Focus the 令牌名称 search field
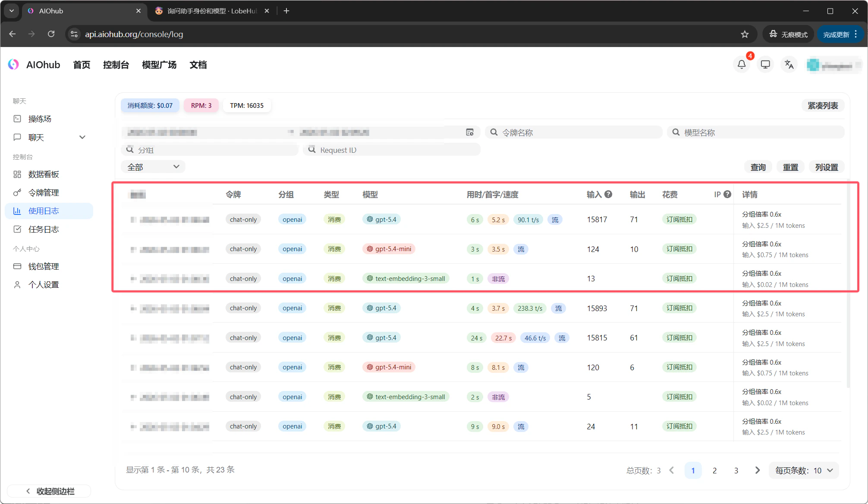 coord(574,132)
